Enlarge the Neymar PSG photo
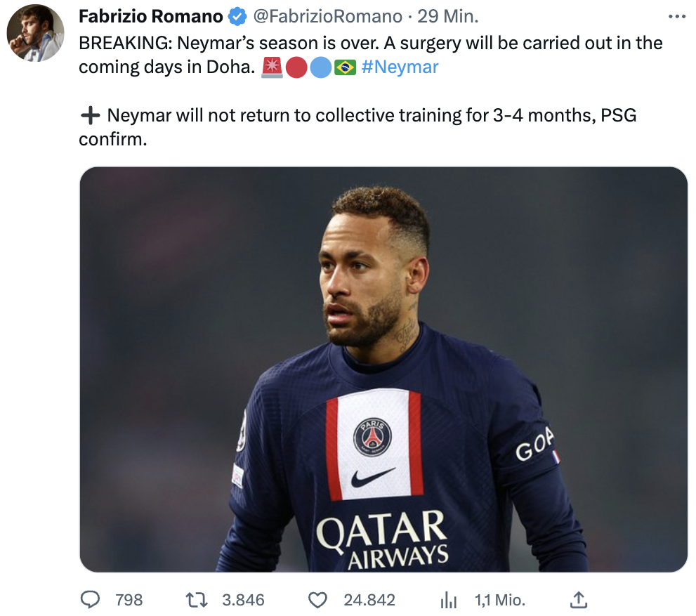 [383, 369]
